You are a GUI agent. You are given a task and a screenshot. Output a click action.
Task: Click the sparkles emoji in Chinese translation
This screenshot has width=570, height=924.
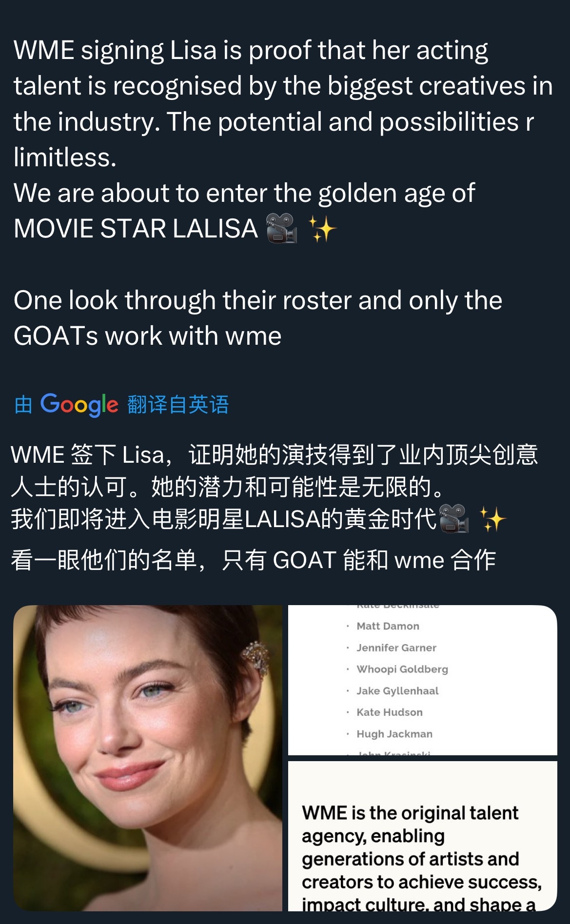click(x=492, y=519)
